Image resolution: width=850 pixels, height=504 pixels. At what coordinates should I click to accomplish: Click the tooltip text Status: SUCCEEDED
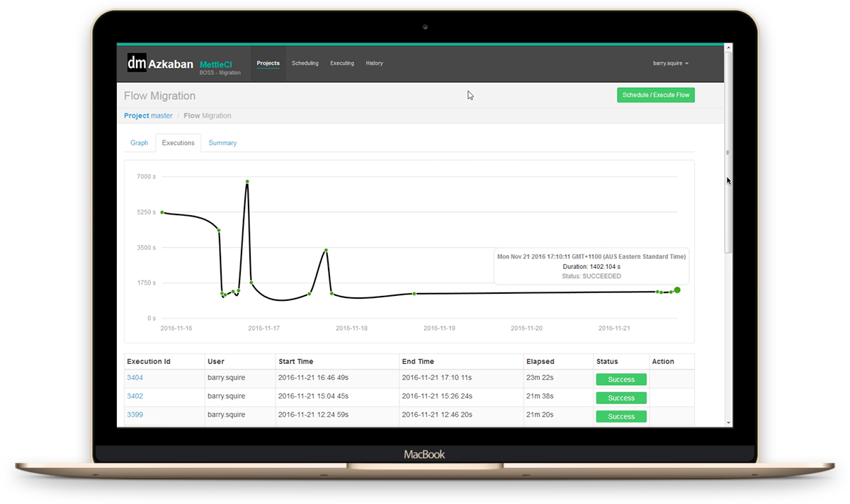pyautogui.click(x=591, y=276)
